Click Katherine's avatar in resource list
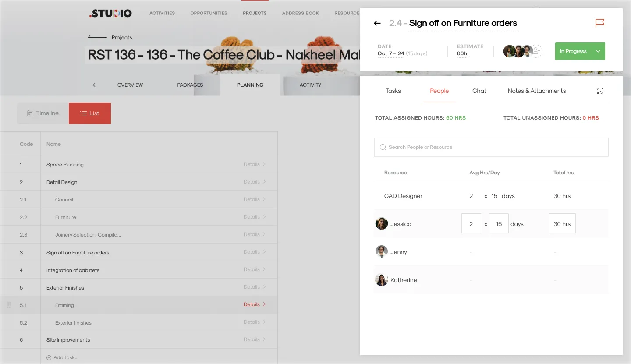This screenshot has width=631, height=364. [382, 279]
